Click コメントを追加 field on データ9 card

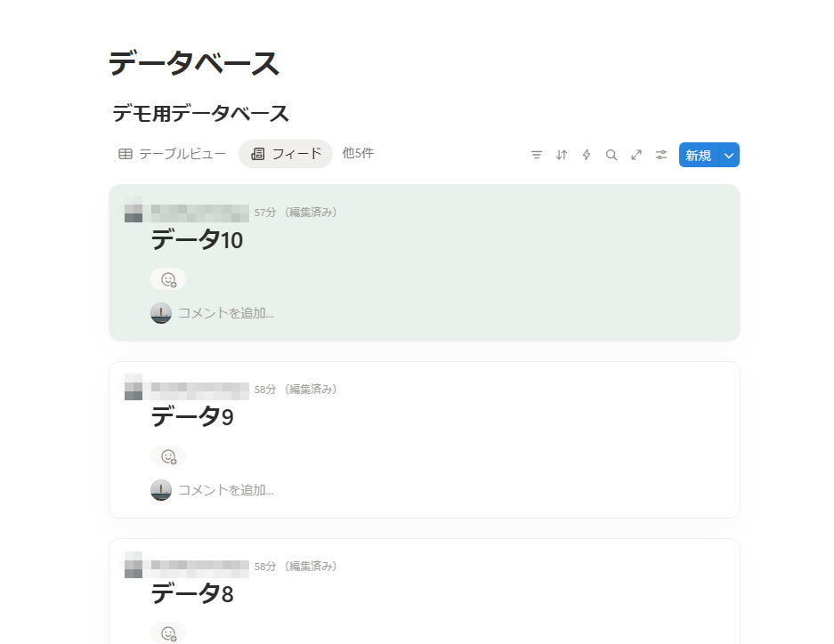click(226, 490)
